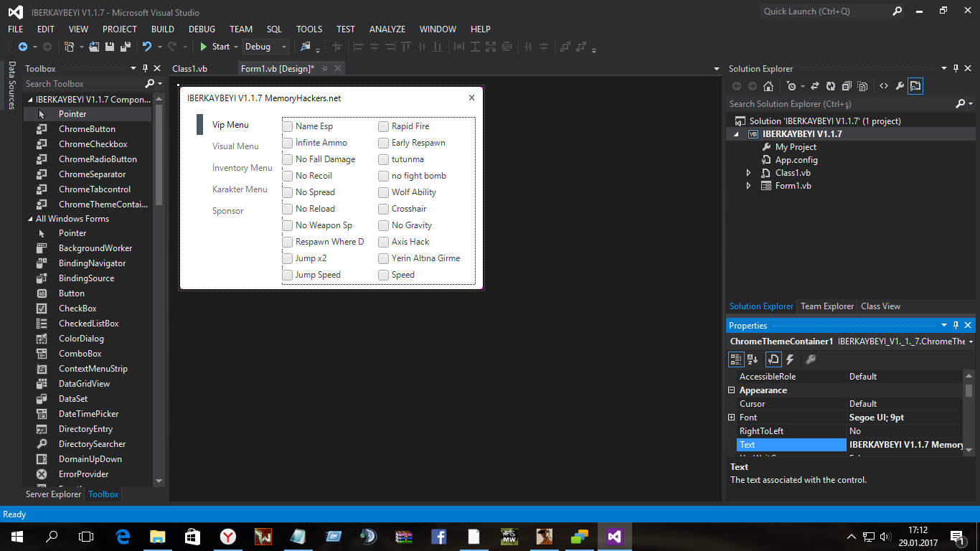The width and height of the screenshot is (980, 551).
Task: Click the Events lightning icon in Properties
Action: 790,359
